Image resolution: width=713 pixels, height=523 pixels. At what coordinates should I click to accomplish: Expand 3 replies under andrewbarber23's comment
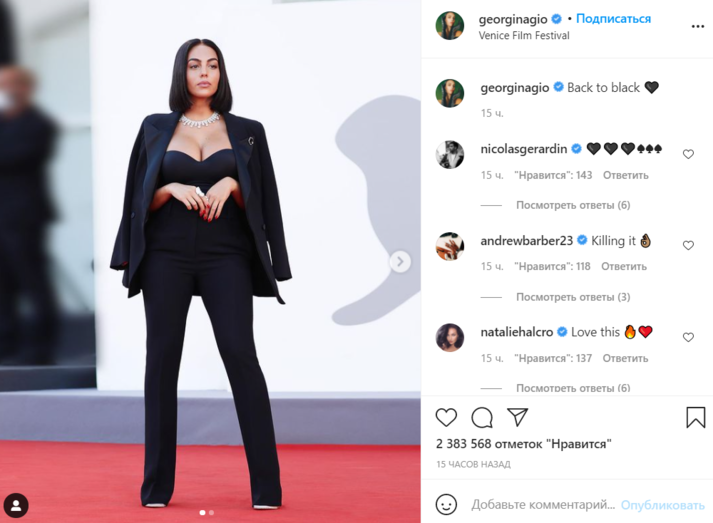tap(573, 297)
